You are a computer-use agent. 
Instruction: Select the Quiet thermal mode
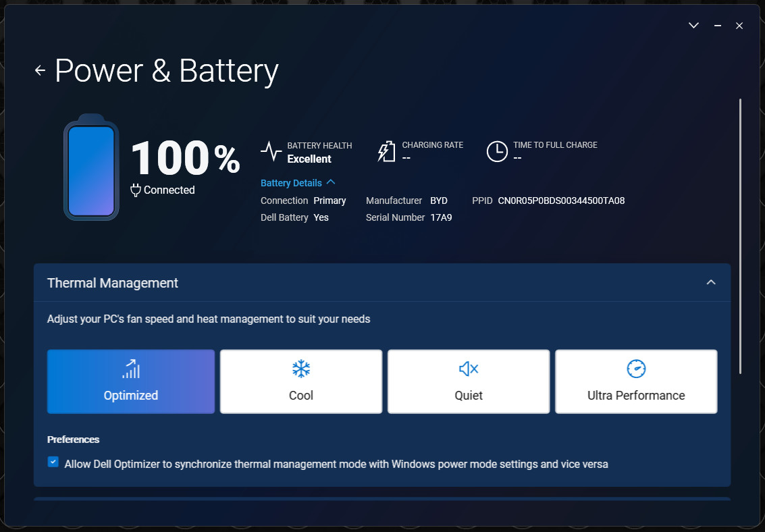[x=469, y=381]
